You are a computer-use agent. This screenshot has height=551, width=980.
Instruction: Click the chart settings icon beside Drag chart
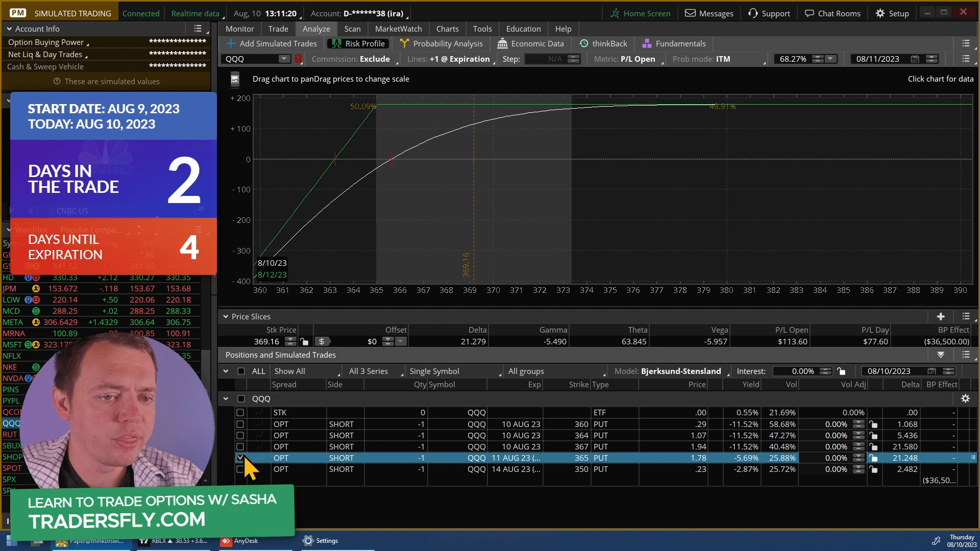coord(235,79)
